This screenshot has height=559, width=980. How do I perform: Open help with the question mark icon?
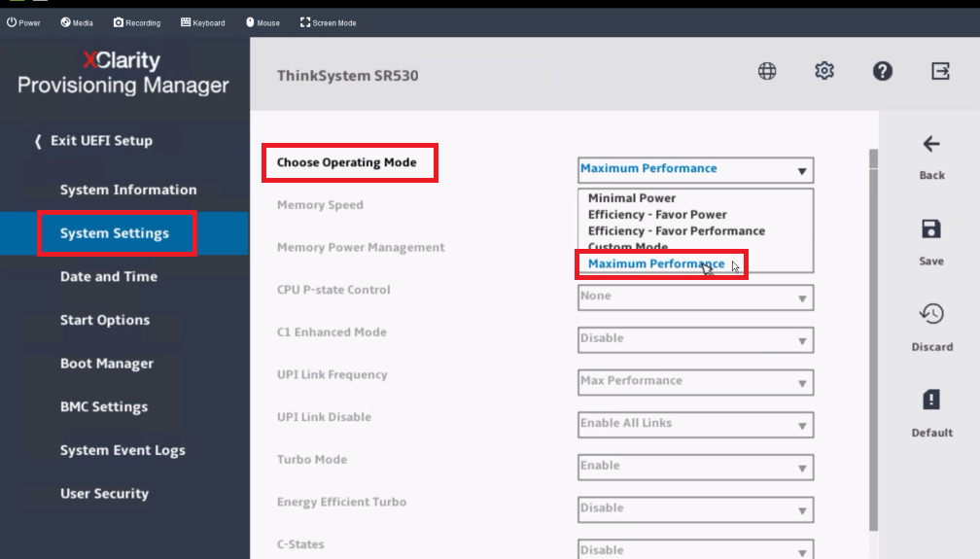click(883, 71)
